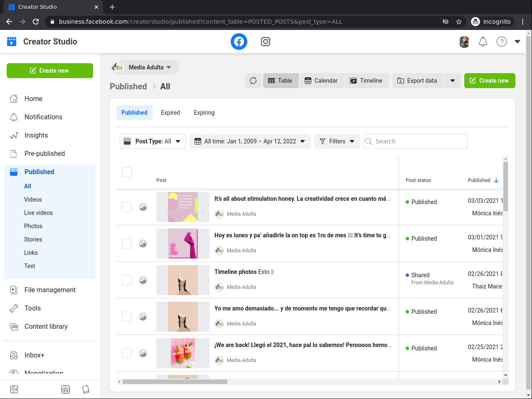Screen dimensions: 532x399
Task: Click the table grid icon in bottom bar
Action: point(66,389)
